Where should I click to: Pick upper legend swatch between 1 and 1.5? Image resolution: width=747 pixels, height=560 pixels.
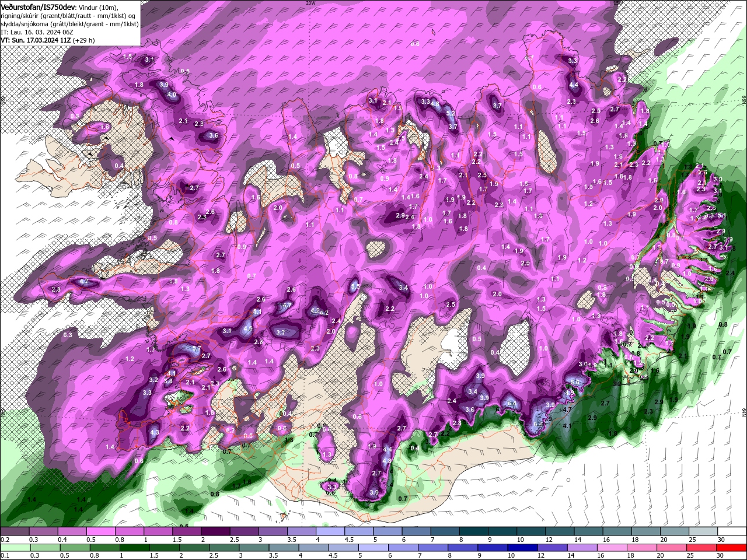[x=158, y=531]
